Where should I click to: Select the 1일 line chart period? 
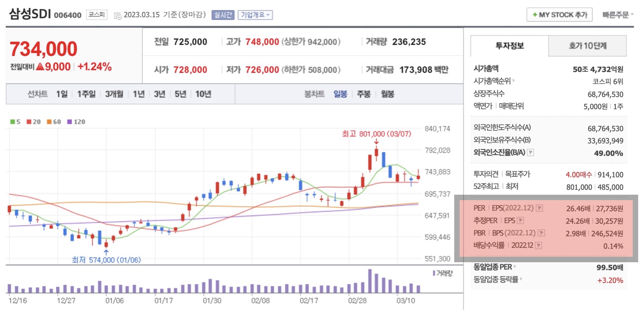point(62,94)
